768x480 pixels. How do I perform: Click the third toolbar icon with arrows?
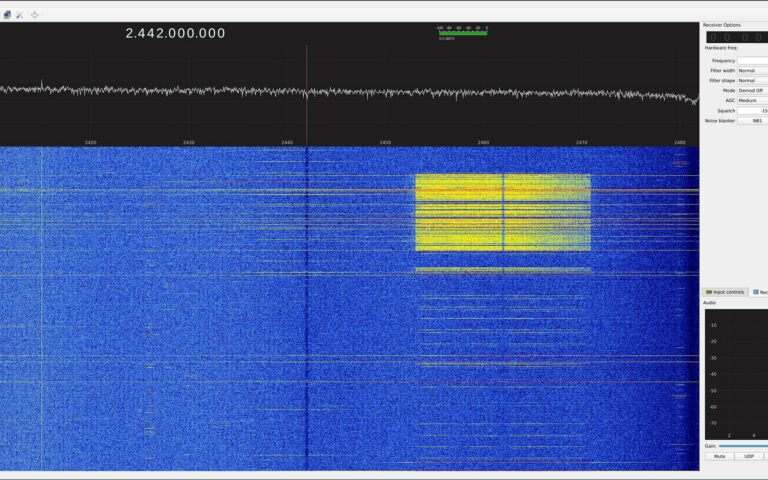35,15
